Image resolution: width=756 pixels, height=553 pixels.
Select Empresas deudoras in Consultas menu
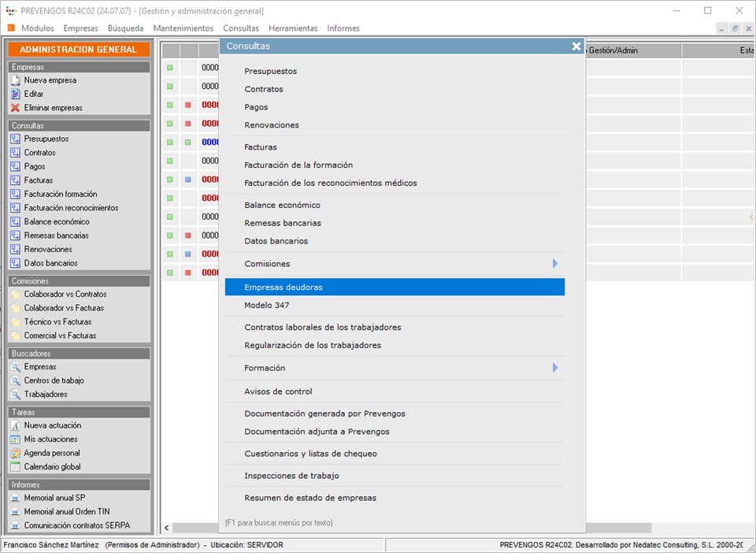(283, 288)
